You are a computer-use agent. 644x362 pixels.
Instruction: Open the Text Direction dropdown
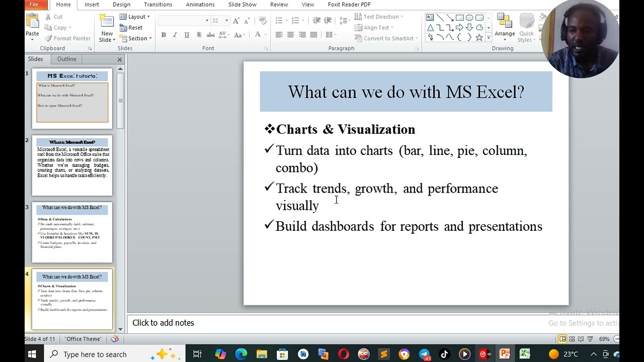coord(379,17)
